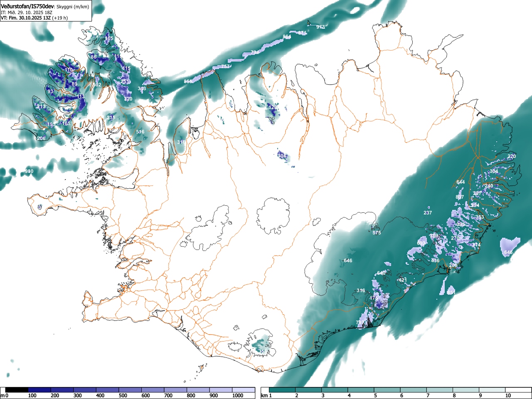The width and height of the screenshot is (532, 399).
Task: Click the 757 visibility value
Action: coord(225,66)
